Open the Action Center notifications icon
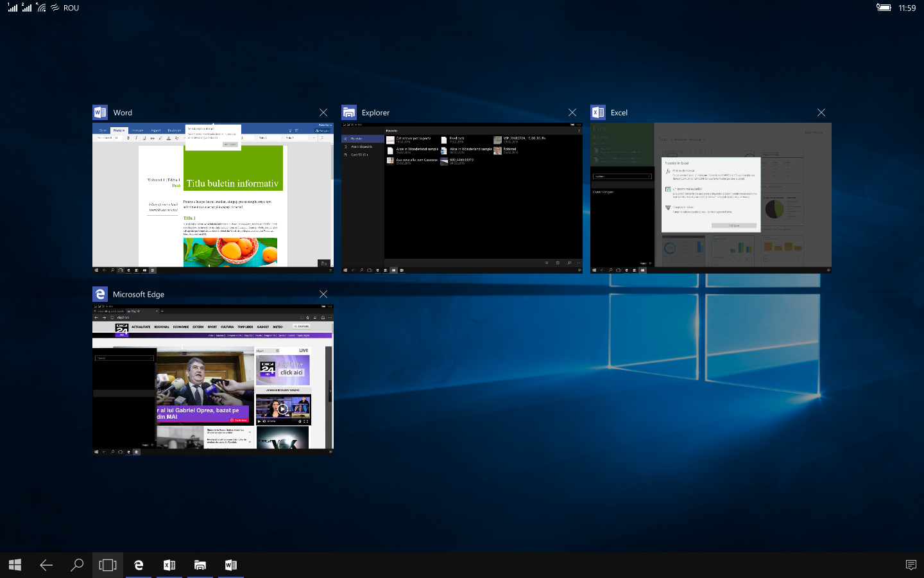The image size is (924, 578). [911, 565]
